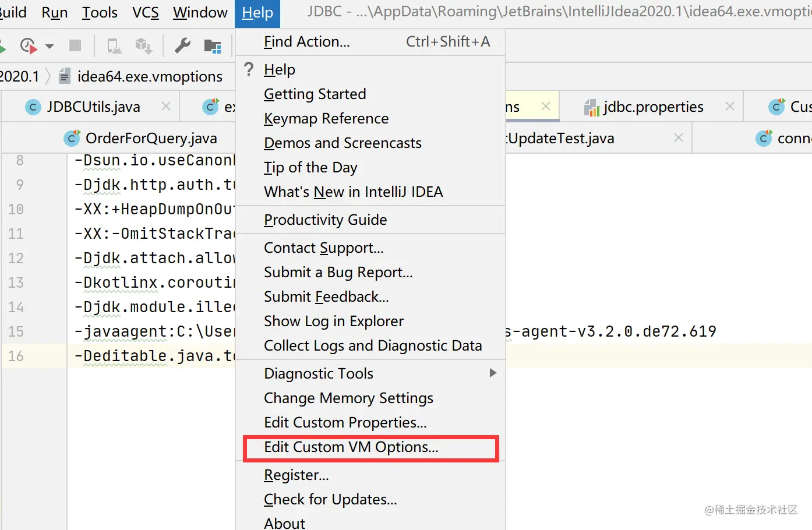Image resolution: width=812 pixels, height=530 pixels.
Task: Expand the Diagnostic Tools submenu
Action: [x=493, y=373]
